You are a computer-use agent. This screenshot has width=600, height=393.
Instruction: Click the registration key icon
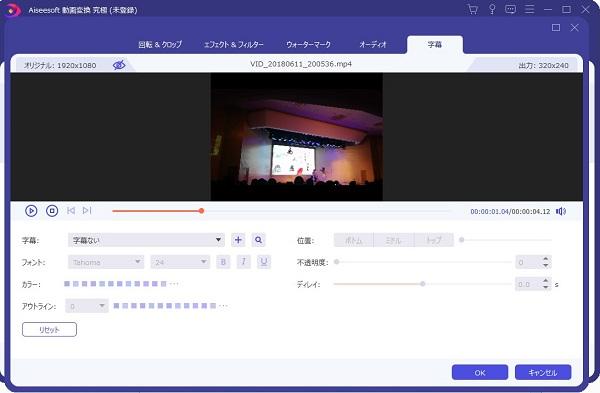[x=492, y=10]
